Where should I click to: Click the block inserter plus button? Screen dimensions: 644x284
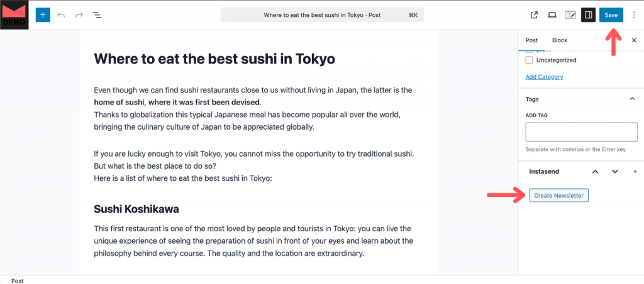coord(43,14)
